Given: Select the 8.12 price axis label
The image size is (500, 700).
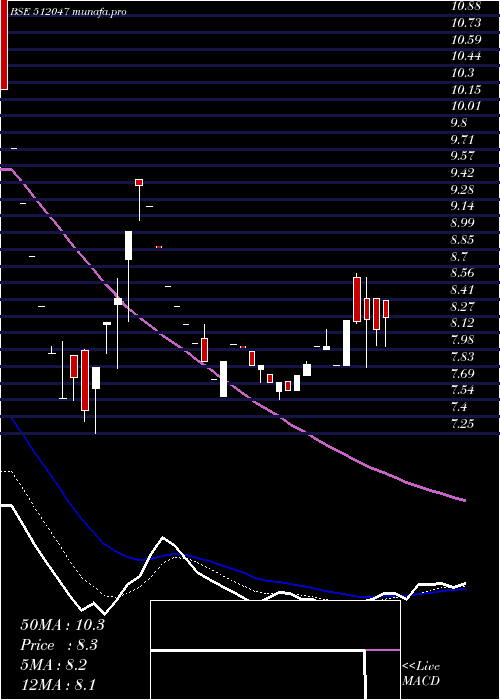Looking at the screenshot, I should click(462, 323).
